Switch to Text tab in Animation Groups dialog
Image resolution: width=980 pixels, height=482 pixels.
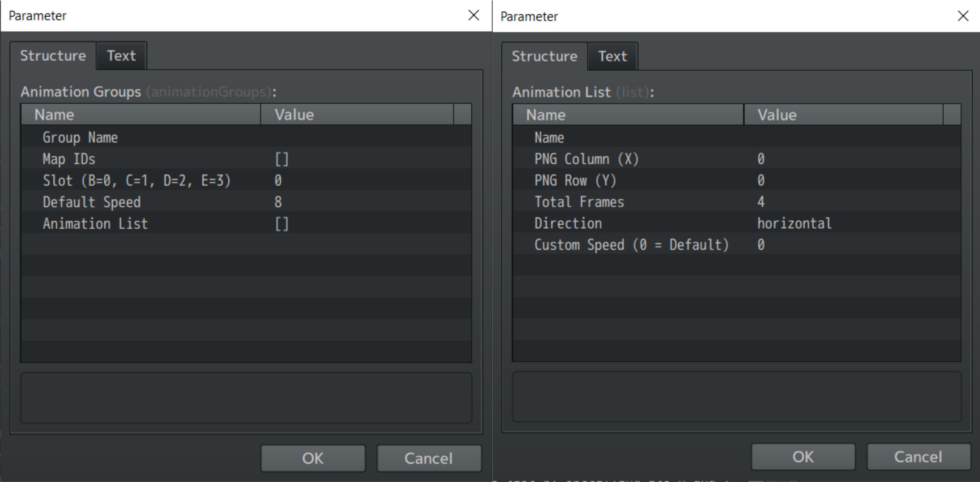point(121,56)
